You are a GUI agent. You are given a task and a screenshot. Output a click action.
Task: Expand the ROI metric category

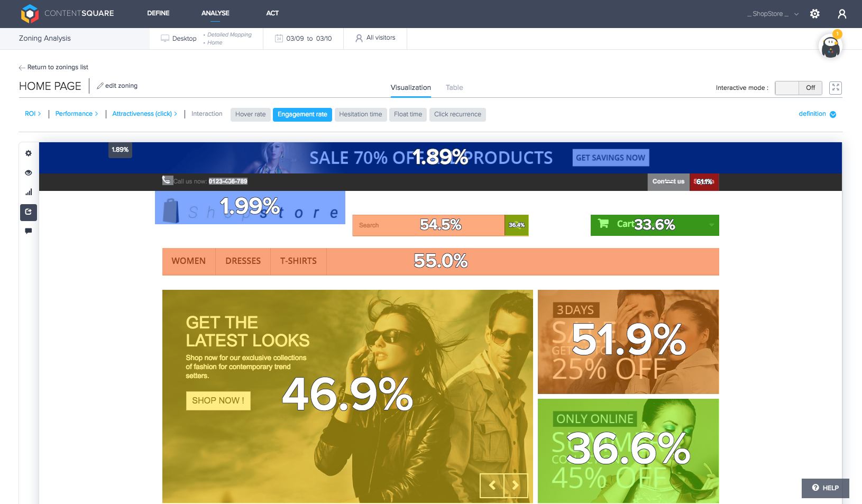pyautogui.click(x=33, y=113)
